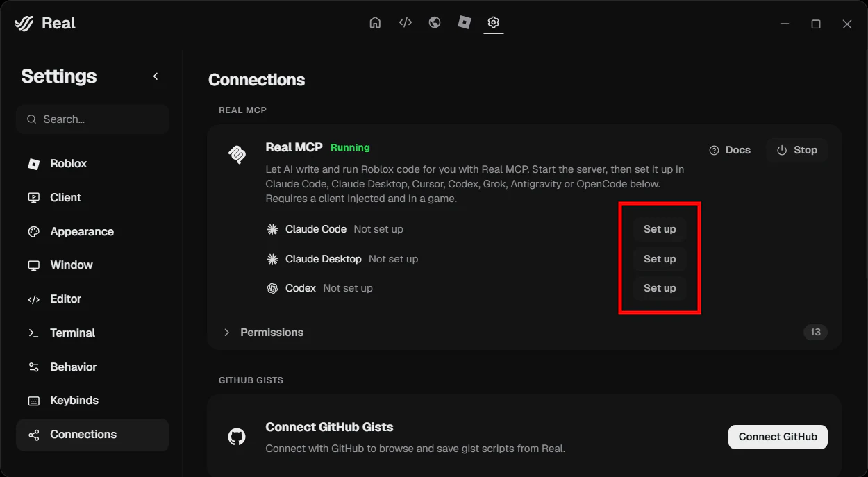Click the Running status label
Image resolution: width=868 pixels, height=477 pixels.
[x=350, y=147]
